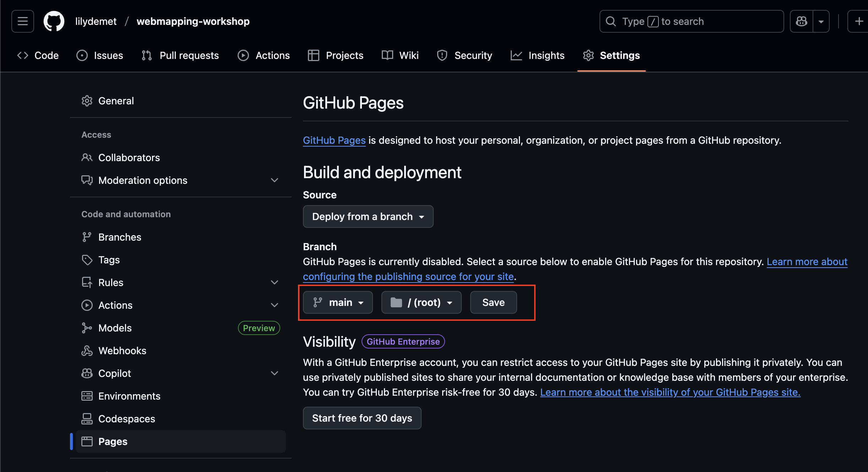Open Tags settings in sidebar
This screenshot has height=472, width=868.
click(x=181, y=260)
